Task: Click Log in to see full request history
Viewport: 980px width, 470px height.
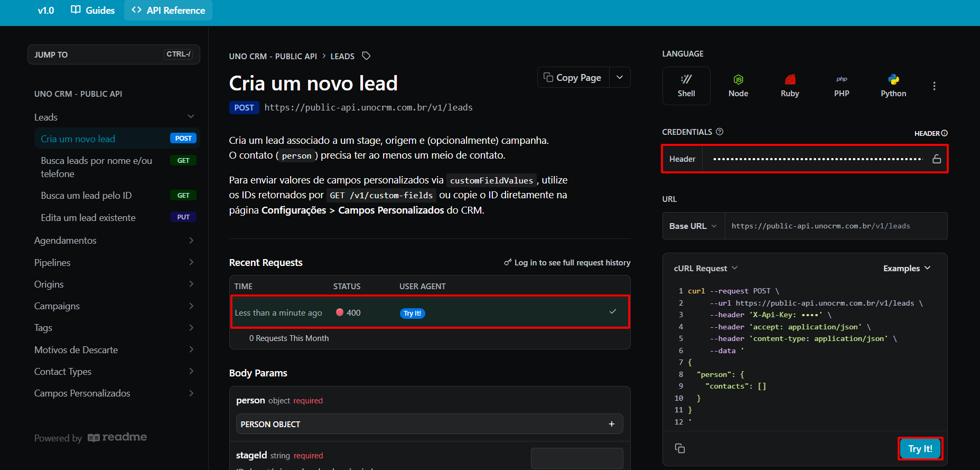Action: (567, 263)
